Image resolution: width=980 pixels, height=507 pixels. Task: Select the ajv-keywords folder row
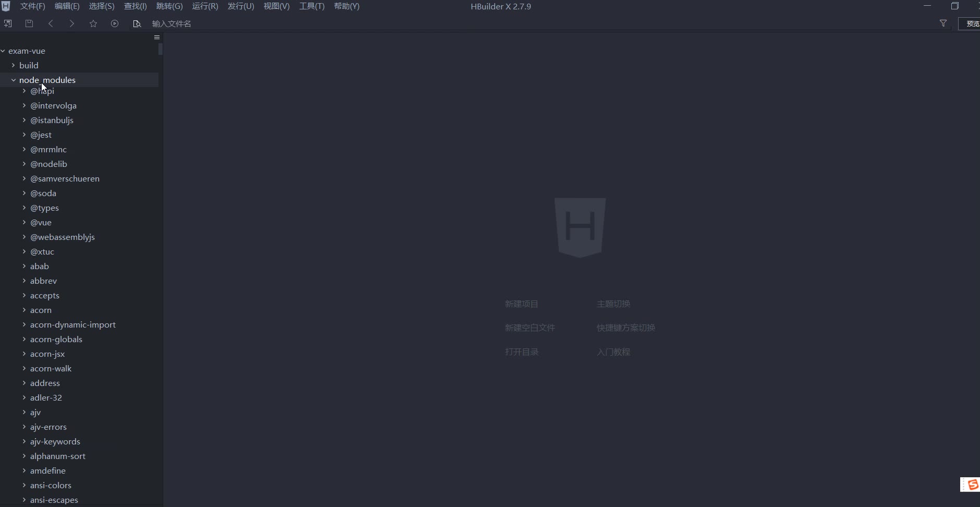point(79,441)
